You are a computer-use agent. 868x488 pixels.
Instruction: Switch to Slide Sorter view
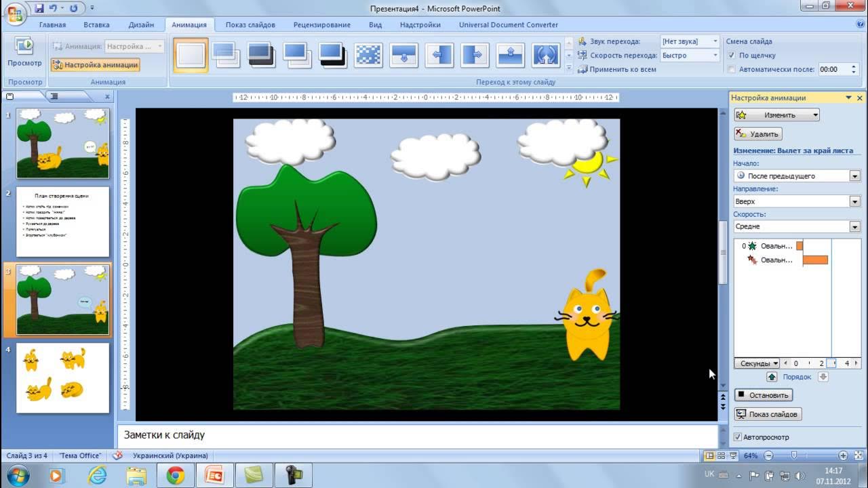click(x=722, y=456)
